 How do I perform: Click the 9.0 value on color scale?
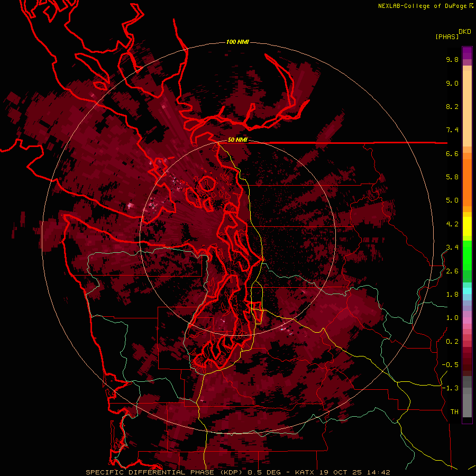tap(452, 83)
